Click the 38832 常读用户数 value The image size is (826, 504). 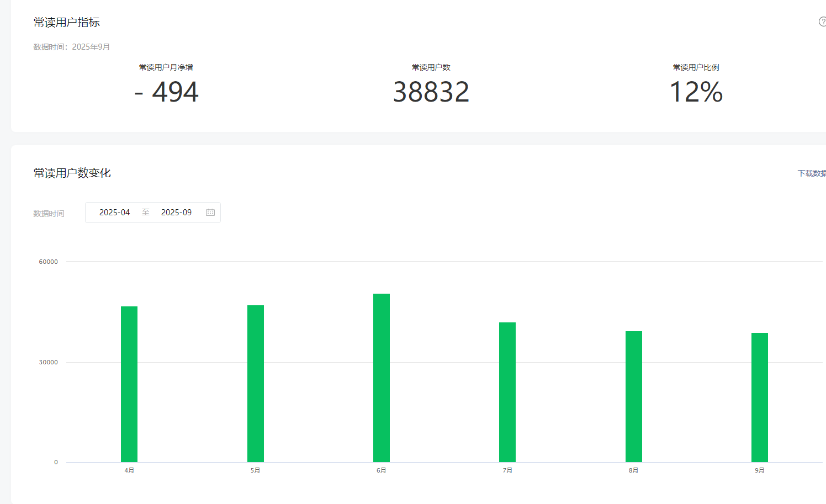pyautogui.click(x=431, y=92)
